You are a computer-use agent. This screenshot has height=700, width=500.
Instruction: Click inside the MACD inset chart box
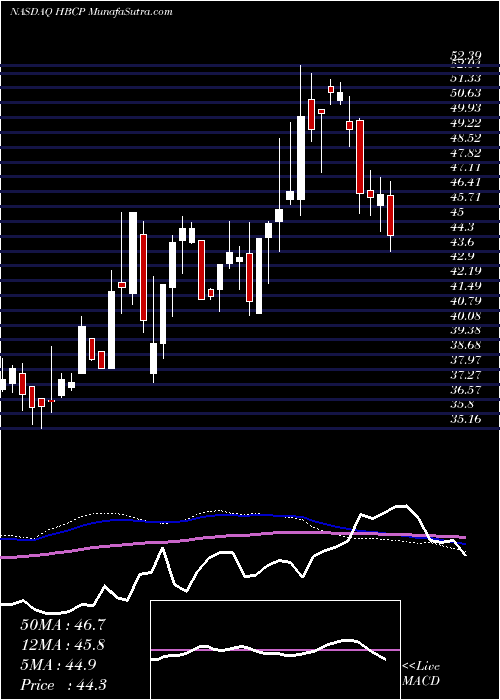[275, 650]
